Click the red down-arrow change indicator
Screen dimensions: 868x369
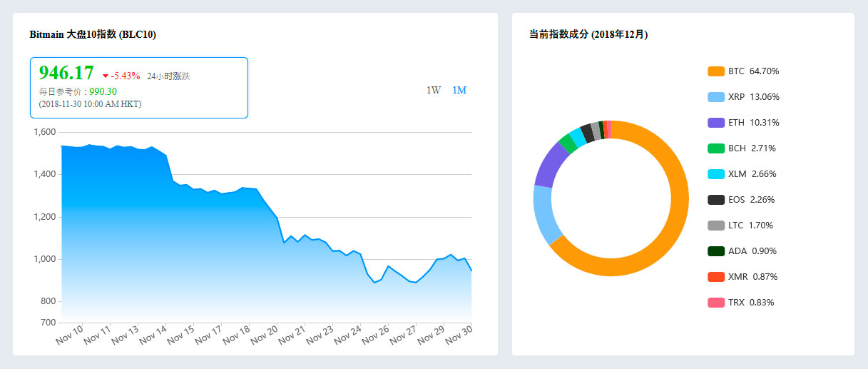tap(106, 76)
